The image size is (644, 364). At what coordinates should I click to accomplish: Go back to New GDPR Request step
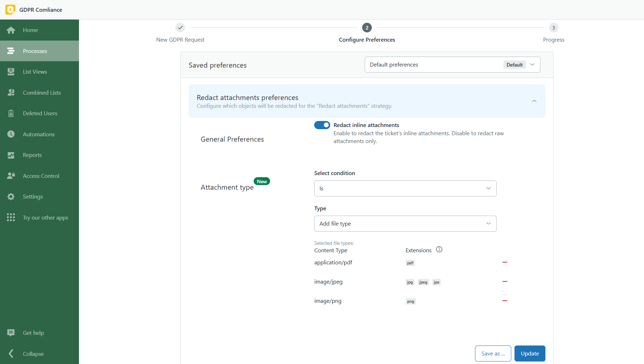click(x=180, y=39)
